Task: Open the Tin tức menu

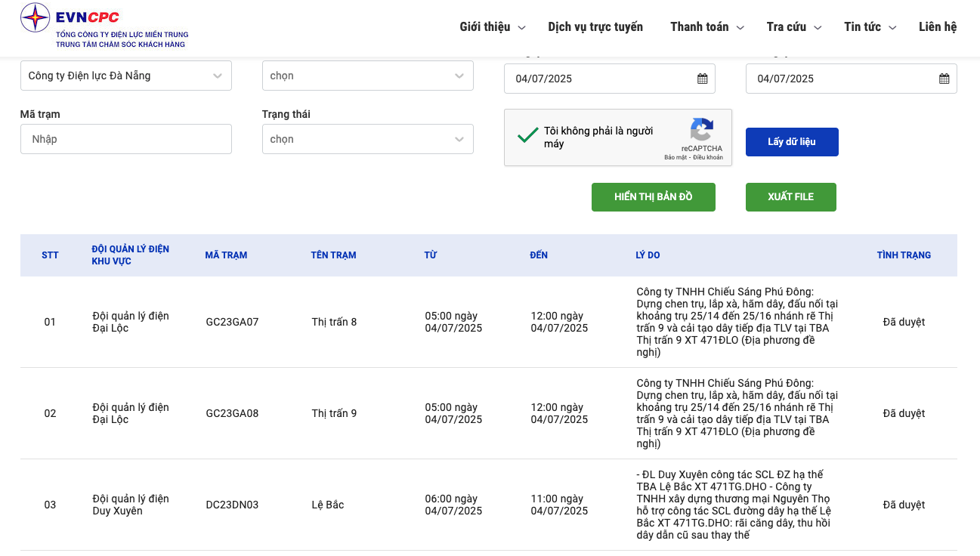Action: tap(870, 27)
